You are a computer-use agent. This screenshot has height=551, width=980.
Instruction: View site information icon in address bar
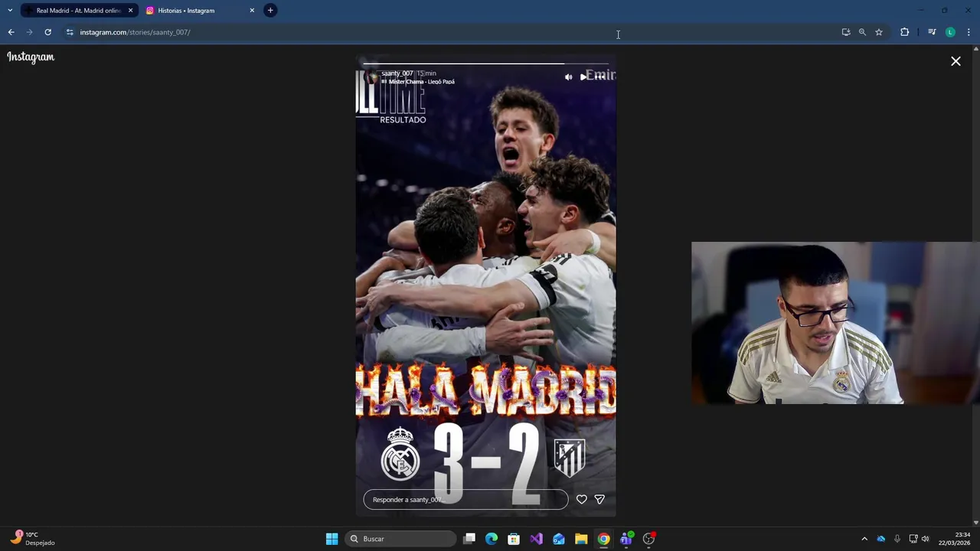[70, 32]
